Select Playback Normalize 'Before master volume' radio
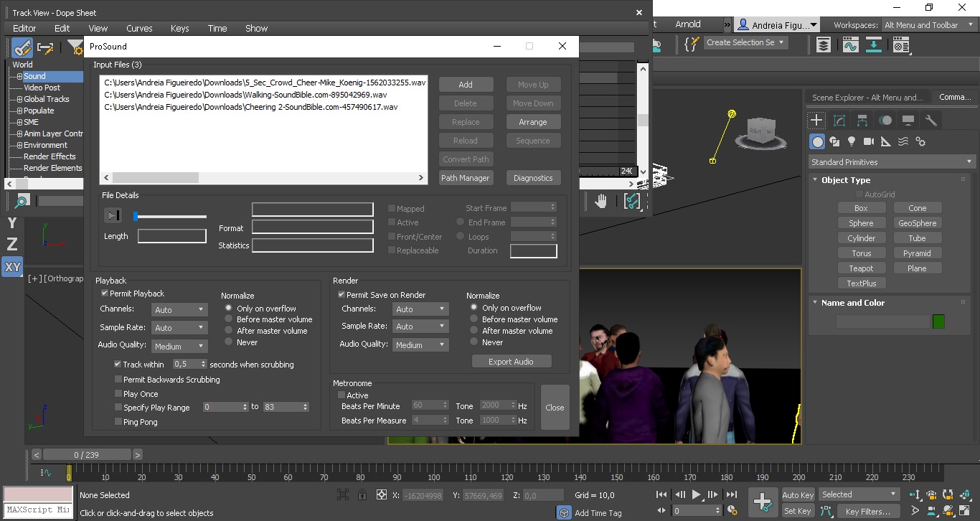This screenshot has width=980, height=521. pyautogui.click(x=229, y=319)
